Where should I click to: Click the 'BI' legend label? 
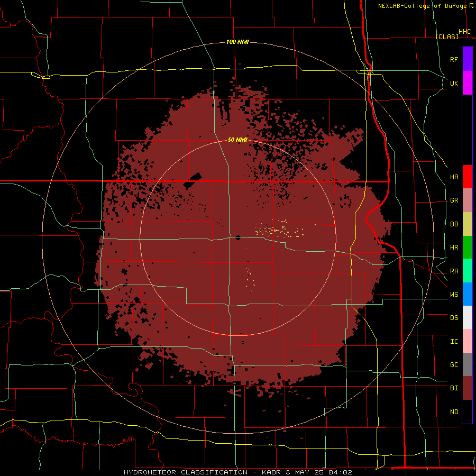[x=454, y=388]
